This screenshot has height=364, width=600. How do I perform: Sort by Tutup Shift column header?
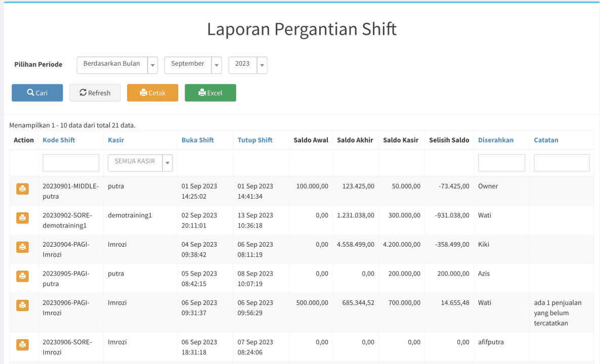point(255,140)
